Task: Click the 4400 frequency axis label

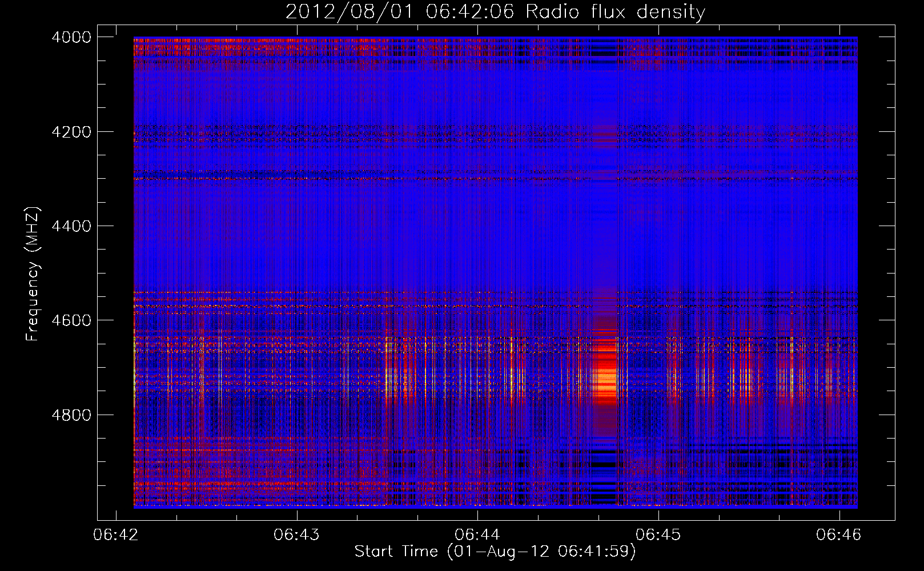Action: pos(71,226)
